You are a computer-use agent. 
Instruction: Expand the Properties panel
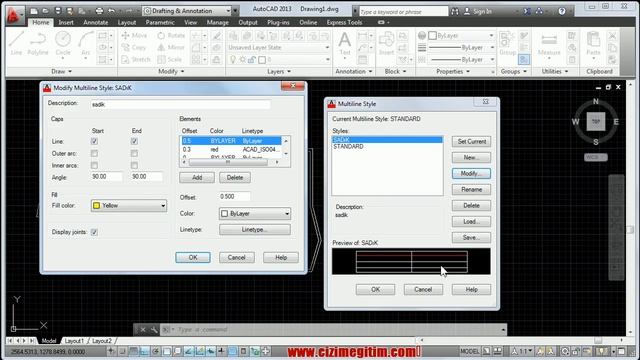click(453, 71)
